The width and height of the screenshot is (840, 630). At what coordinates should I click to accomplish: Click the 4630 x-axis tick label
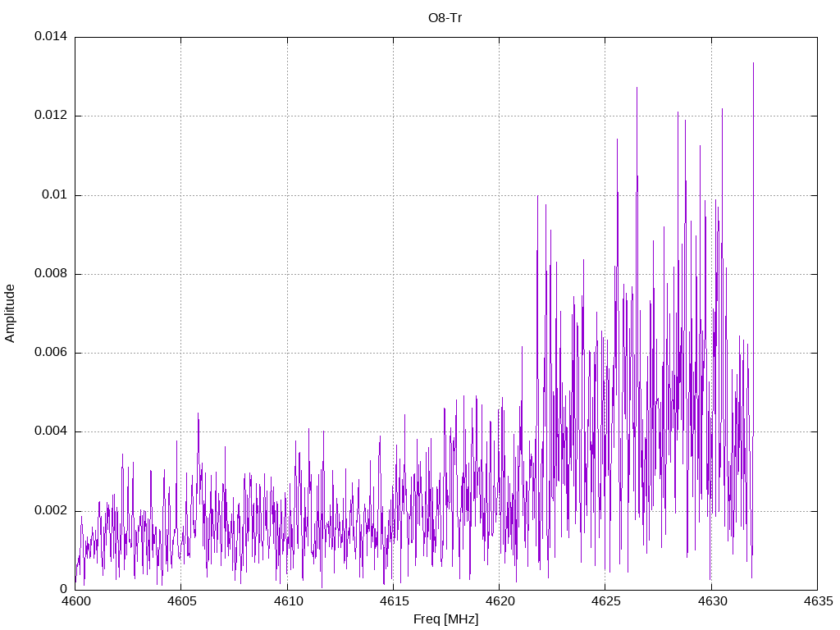(713, 601)
